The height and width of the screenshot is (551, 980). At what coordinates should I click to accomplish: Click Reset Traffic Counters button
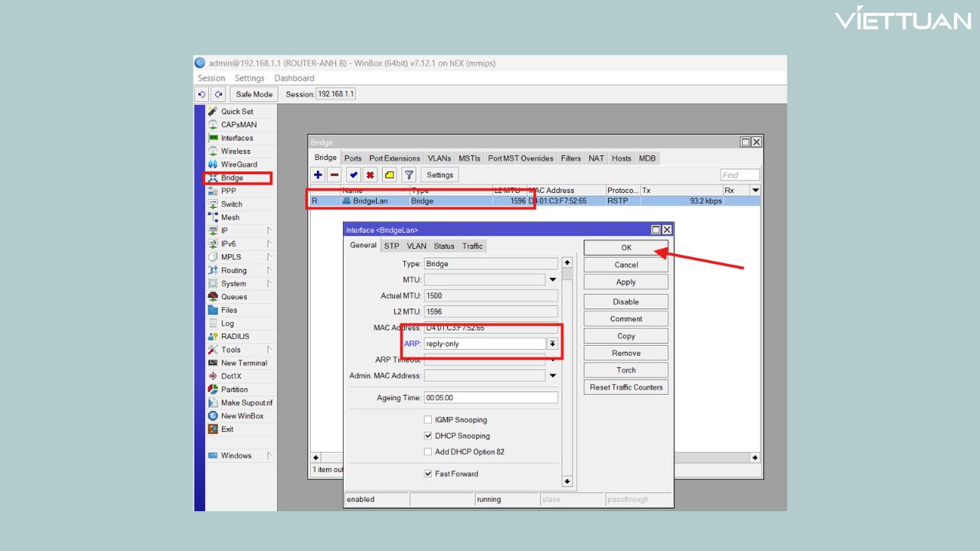[626, 387]
